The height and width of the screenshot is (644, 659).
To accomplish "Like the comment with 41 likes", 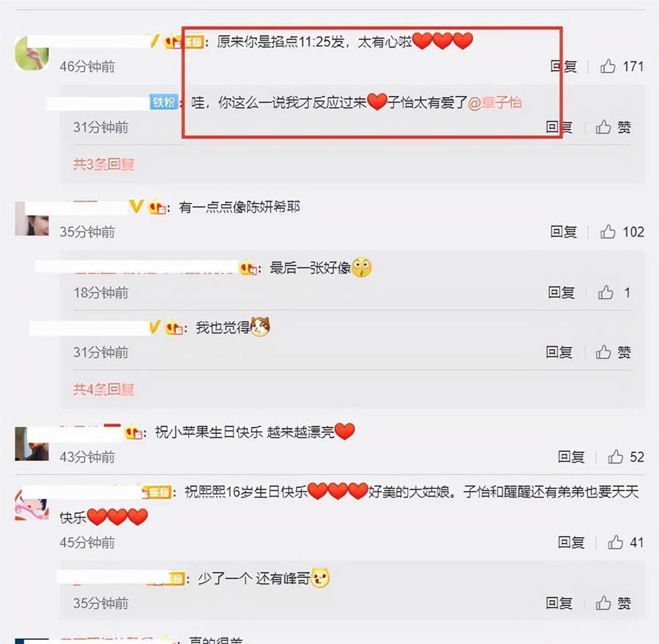I will [615, 542].
